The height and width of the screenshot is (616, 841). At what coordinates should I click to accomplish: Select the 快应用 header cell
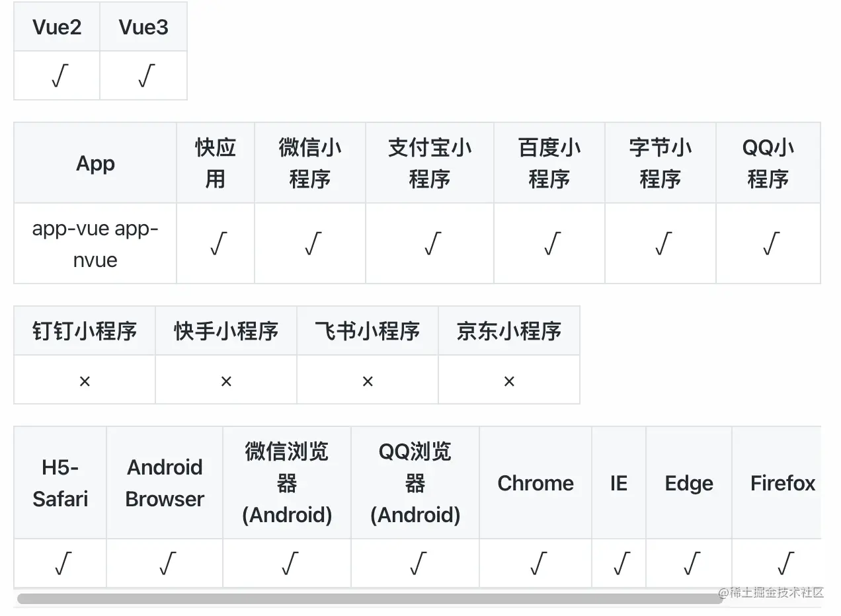[216, 163]
